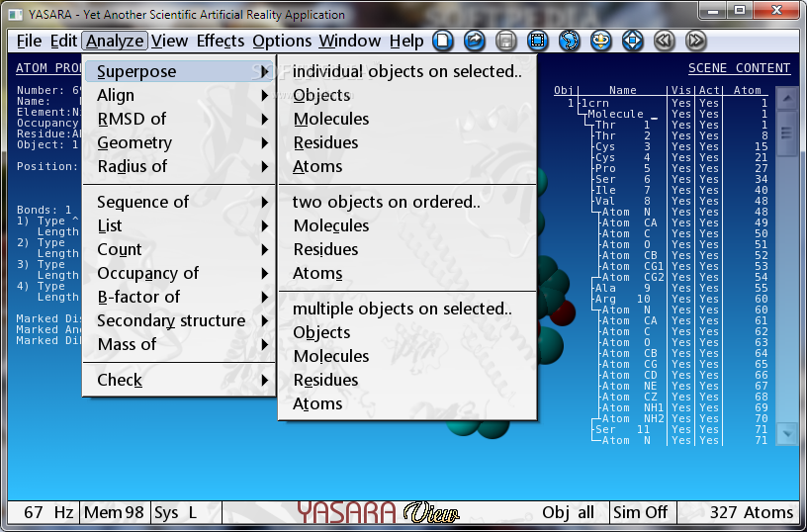
Task: Select the lasso selection toolbar icon
Action: (570, 41)
